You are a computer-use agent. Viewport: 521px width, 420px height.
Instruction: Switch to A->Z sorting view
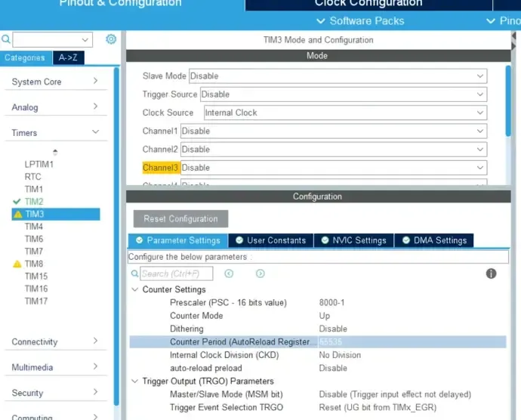point(68,57)
